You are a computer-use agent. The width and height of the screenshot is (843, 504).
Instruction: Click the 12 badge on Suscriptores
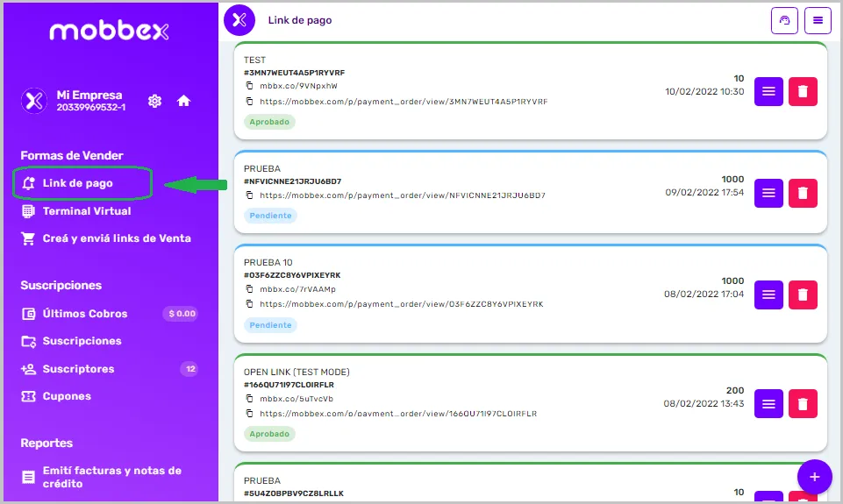(190, 369)
